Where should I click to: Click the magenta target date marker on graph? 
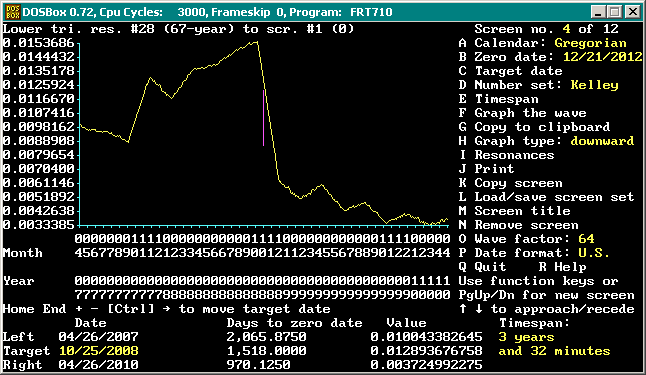coord(264,118)
